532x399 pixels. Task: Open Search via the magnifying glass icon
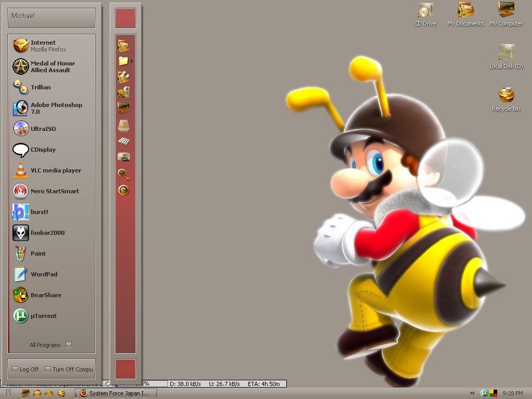124,174
